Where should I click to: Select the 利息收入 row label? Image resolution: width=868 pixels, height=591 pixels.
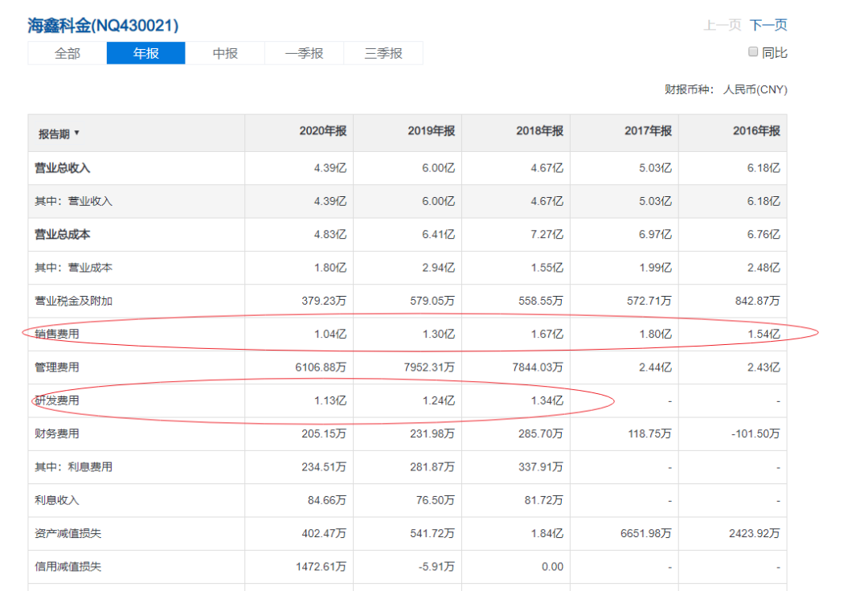pyautogui.click(x=57, y=501)
